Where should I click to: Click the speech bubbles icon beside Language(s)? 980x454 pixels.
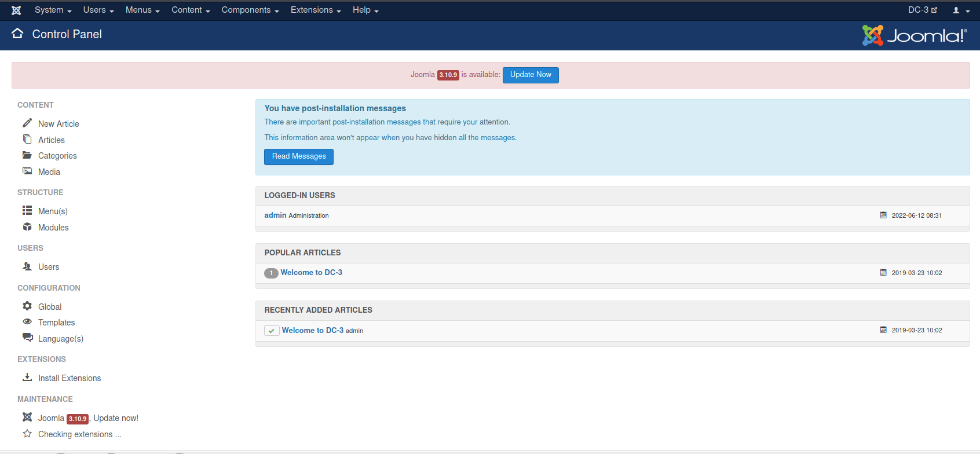[27, 338]
